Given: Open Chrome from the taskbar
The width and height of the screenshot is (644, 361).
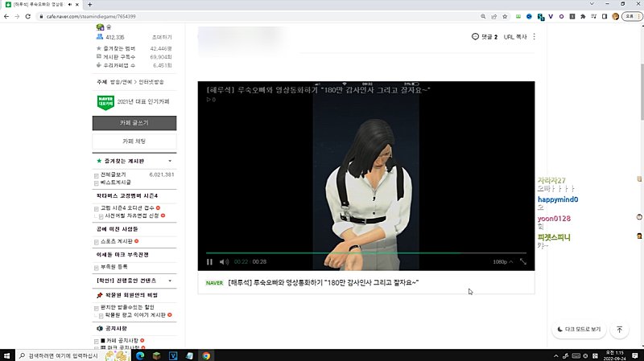Looking at the screenshot, I should pyautogui.click(x=206, y=355).
